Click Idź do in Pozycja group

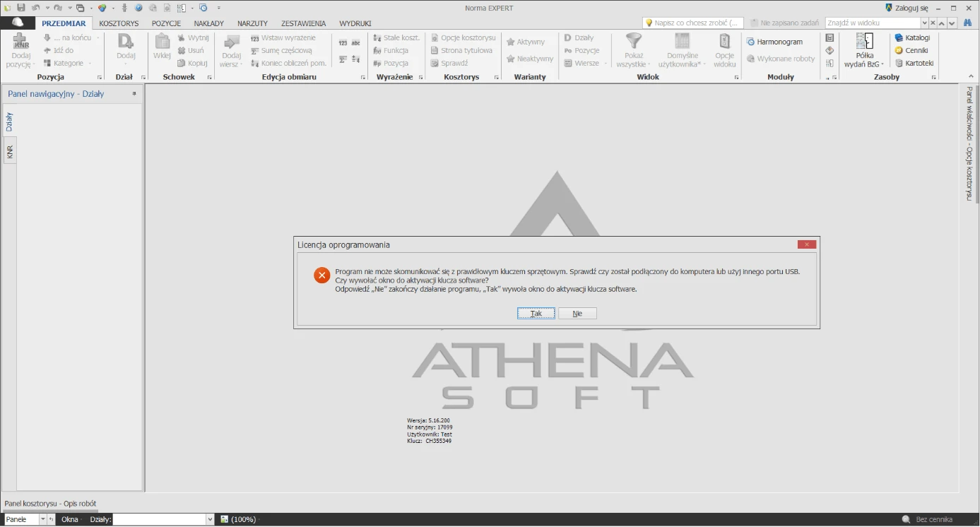59,50
